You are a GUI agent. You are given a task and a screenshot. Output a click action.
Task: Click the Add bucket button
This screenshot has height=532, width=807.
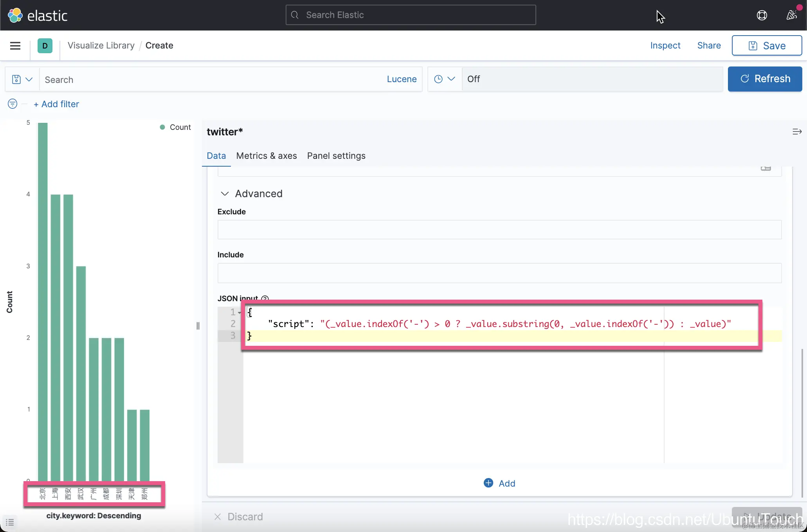[x=499, y=483]
